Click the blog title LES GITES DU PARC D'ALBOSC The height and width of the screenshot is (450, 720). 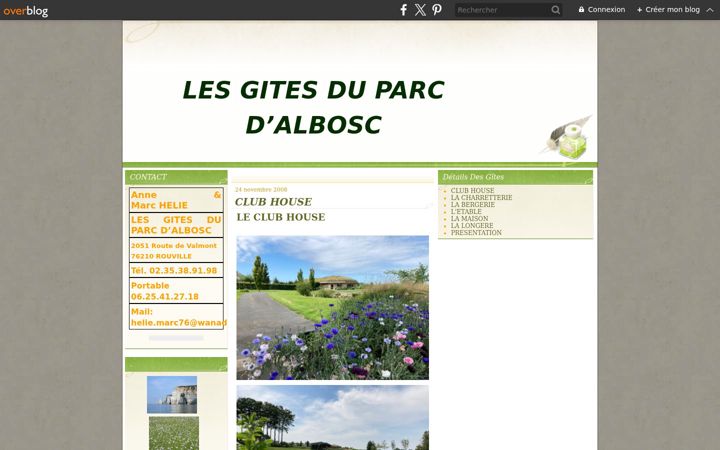tap(313, 107)
